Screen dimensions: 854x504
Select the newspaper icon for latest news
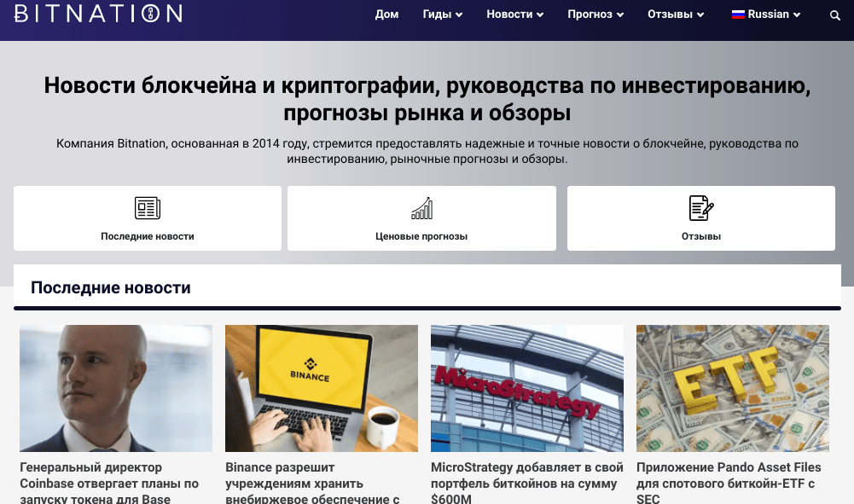pos(148,208)
